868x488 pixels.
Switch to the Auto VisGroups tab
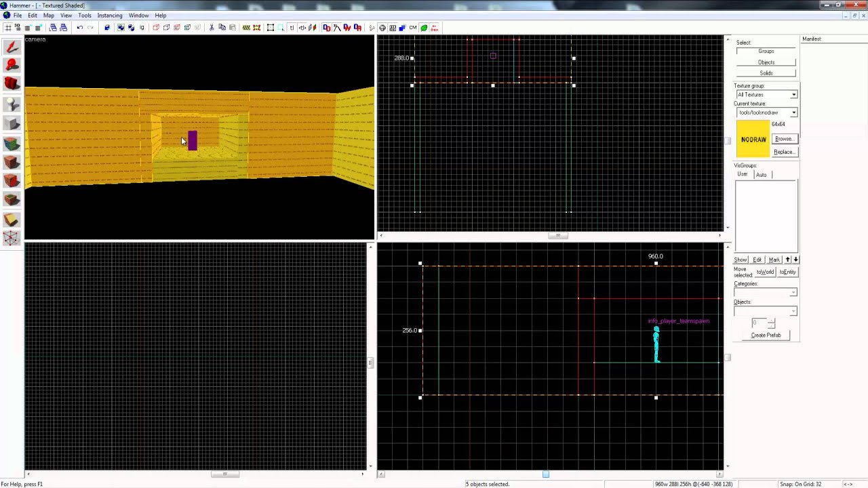[x=762, y=175]
